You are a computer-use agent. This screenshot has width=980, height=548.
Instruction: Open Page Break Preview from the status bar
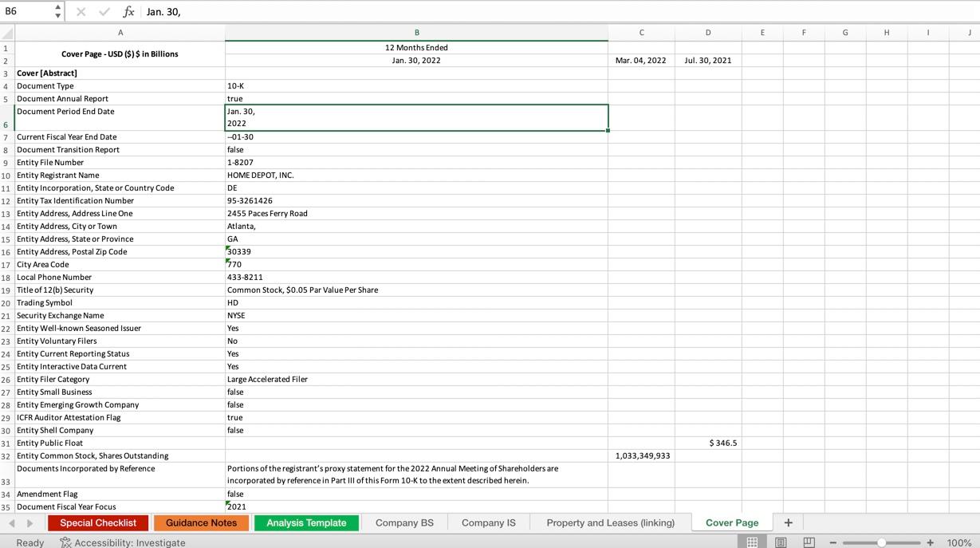pyautogui.click(x=808, y=542)
